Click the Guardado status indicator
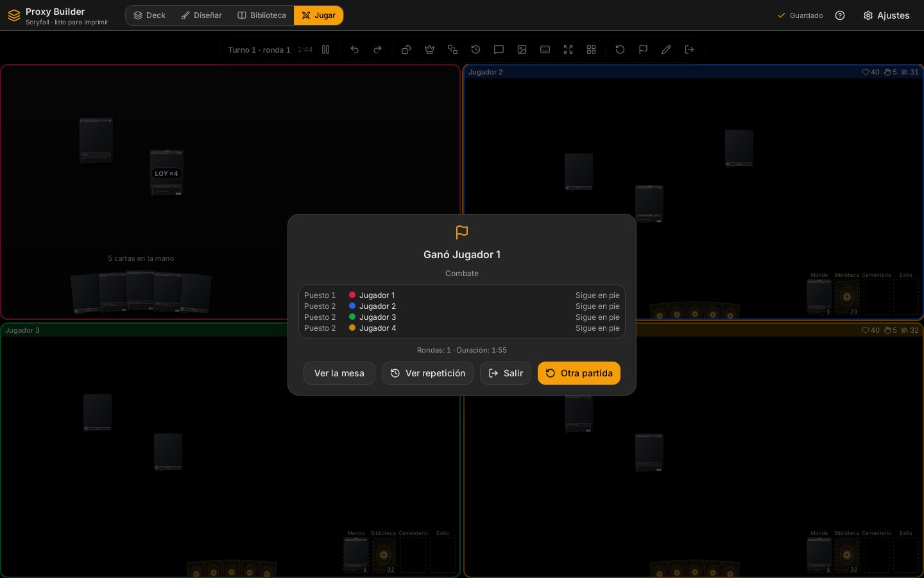 (800, 15)
